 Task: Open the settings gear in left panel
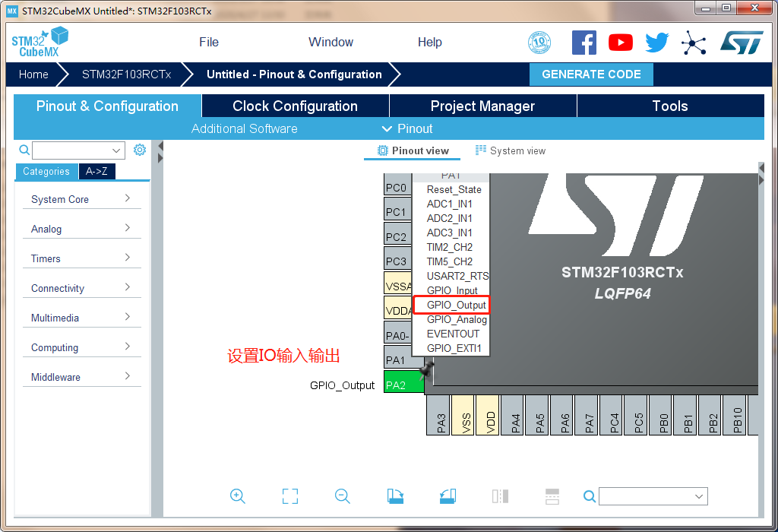click(x=140, y=150)
